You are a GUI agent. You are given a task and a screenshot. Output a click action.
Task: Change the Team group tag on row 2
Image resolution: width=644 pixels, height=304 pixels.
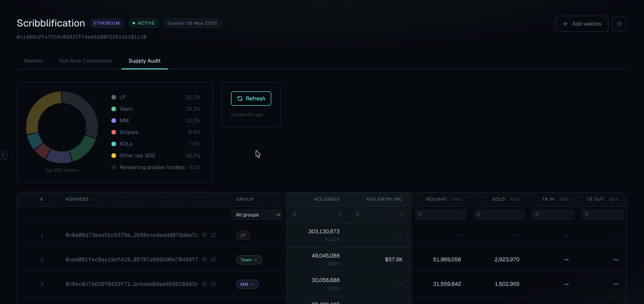tap(249, 260)
